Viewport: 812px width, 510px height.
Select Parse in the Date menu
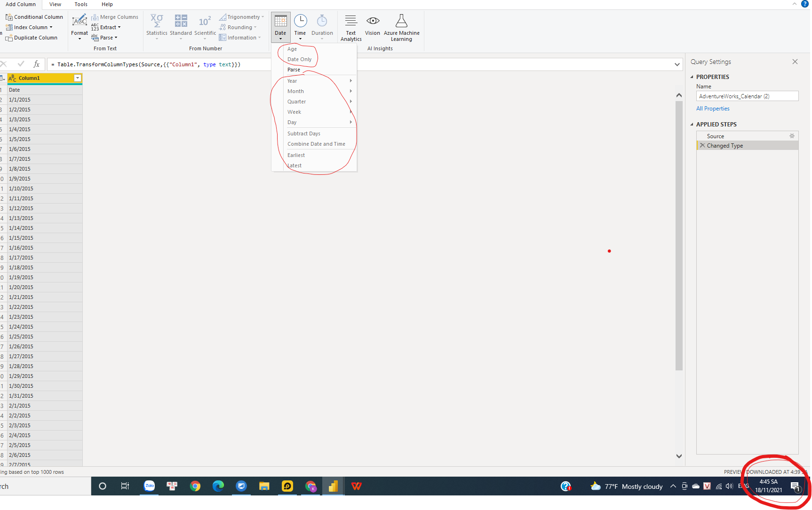314,70
